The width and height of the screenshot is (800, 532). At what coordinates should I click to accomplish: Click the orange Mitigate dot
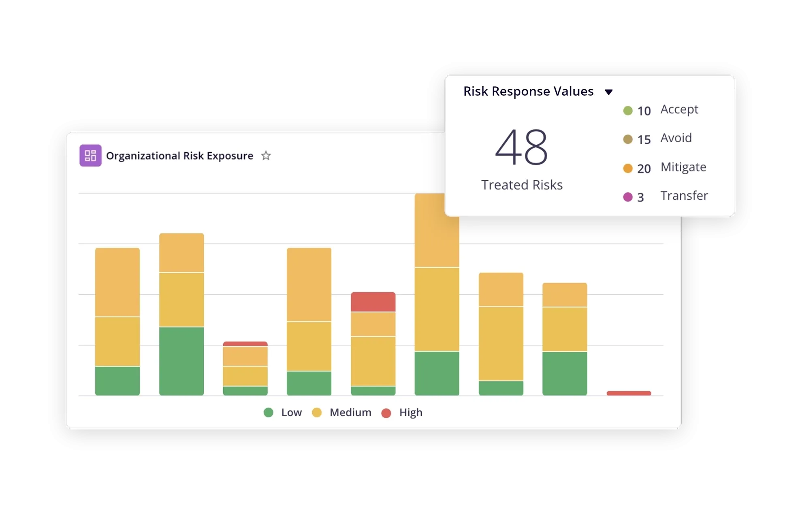point(627,168)
